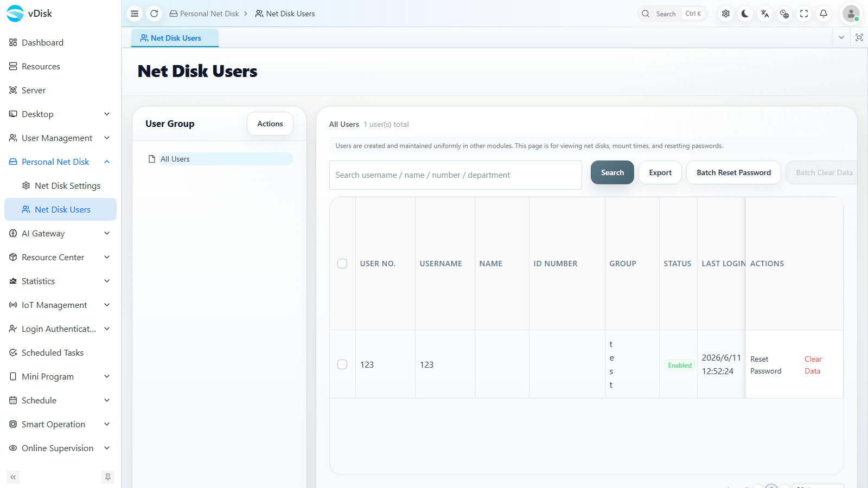Check the row checkbox for user 123

tap(342, 364)
